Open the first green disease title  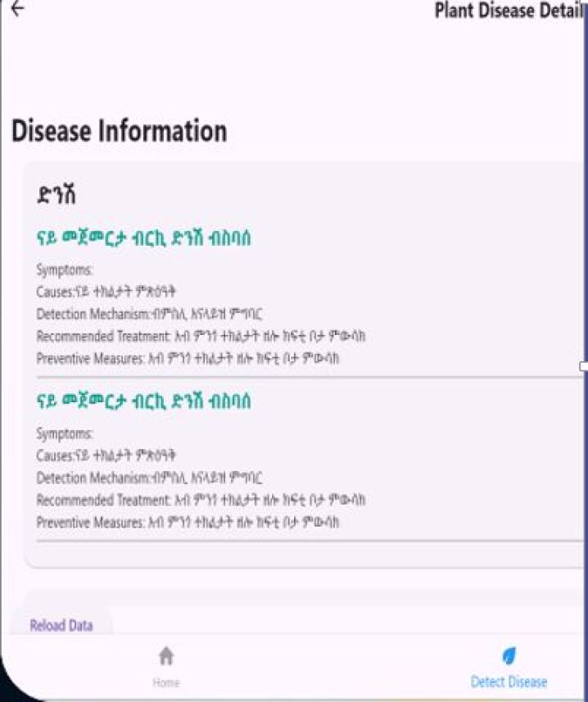pos(143,238)
